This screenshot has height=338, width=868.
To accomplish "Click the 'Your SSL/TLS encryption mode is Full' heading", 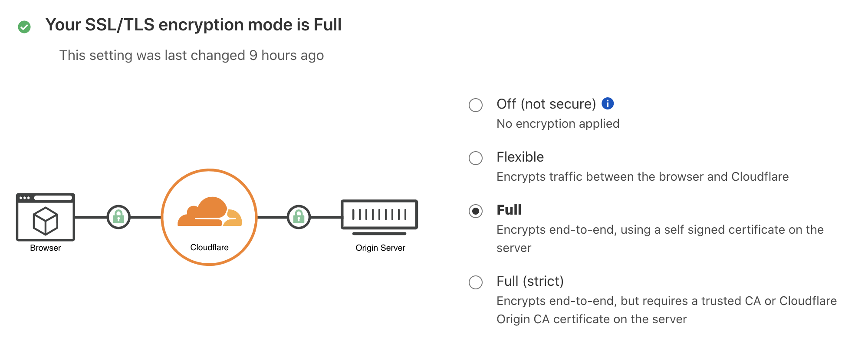I will (194, 25).
